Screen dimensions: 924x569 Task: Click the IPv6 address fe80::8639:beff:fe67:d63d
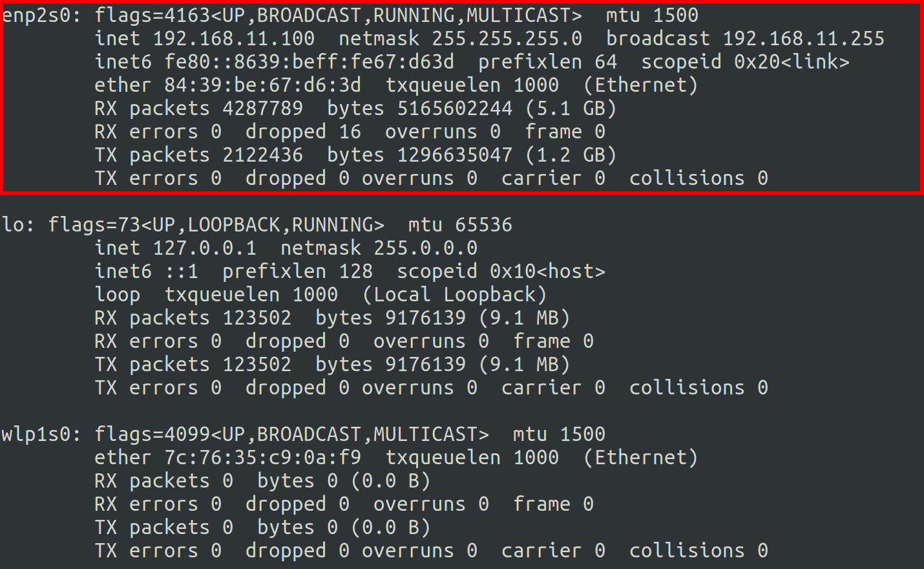pyautogui.click(x=309, y=62)
